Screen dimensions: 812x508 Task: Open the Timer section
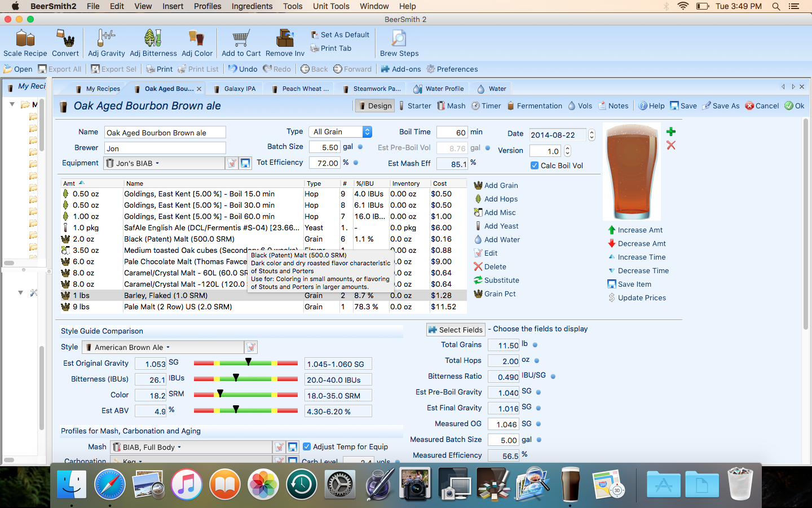click(x=486, y=106)
